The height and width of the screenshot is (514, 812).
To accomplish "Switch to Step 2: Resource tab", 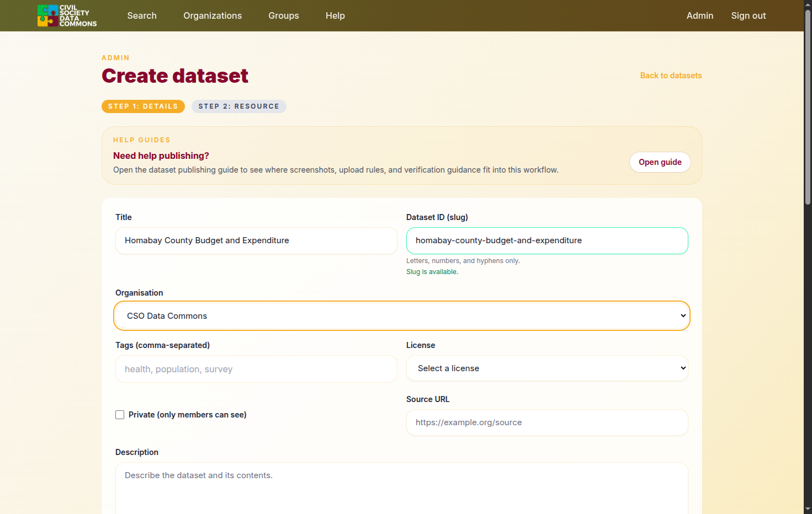I will pos(239,106).
